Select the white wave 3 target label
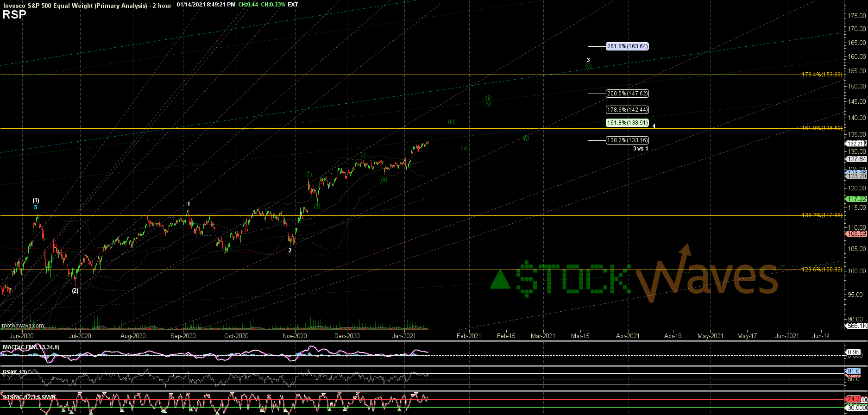Image resolution: width=868 pixels, height=415 pixels. (x=588, y=60)
